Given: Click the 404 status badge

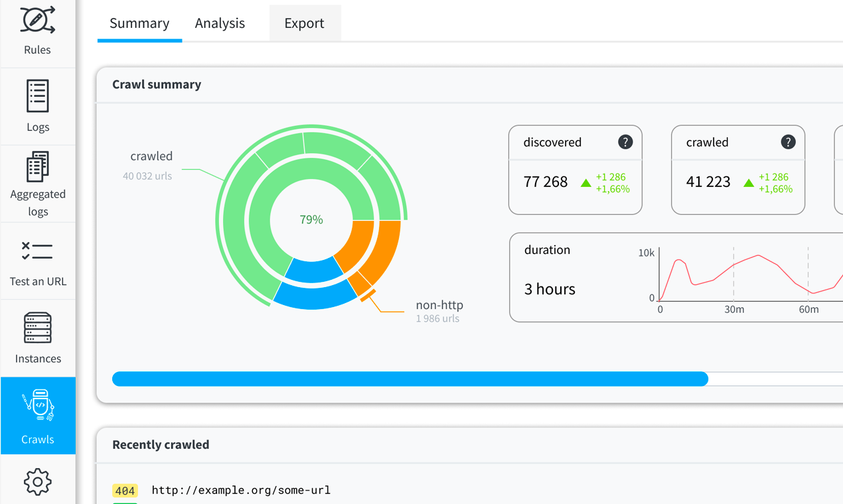Looking at the screenshot, I should click(x=125, y=491).
